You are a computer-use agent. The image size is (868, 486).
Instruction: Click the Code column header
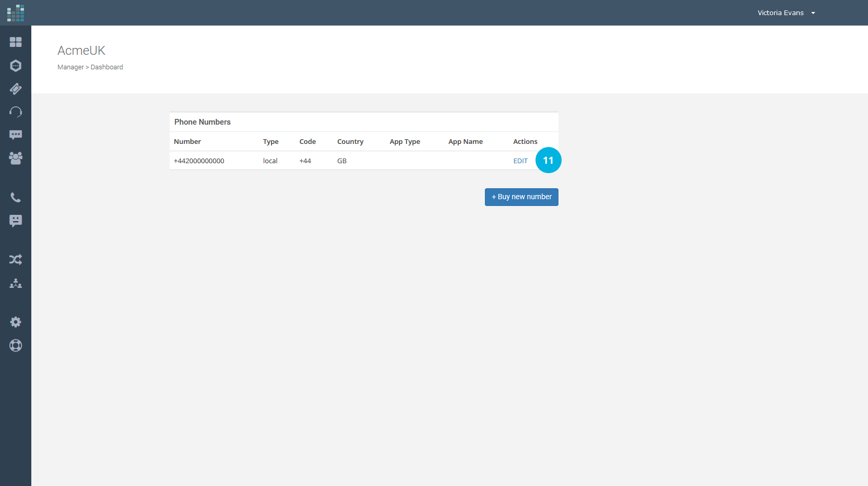[307, 142]
